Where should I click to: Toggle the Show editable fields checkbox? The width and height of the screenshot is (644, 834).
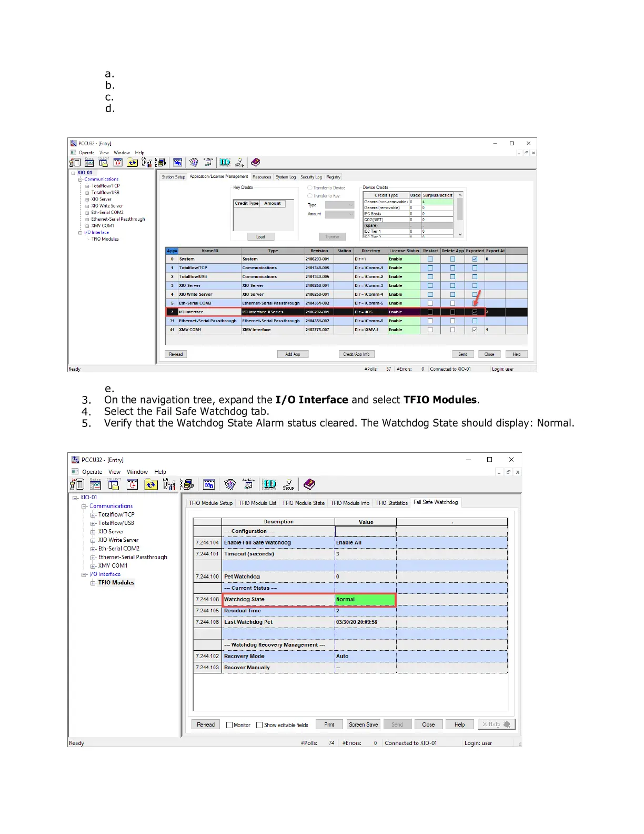point(259,725)
